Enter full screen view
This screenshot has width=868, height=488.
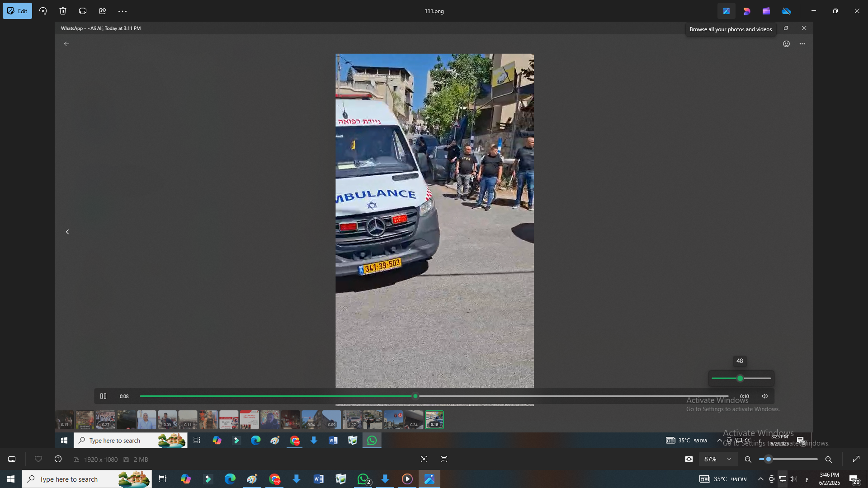pyautogui.click(x=856, y=459)
